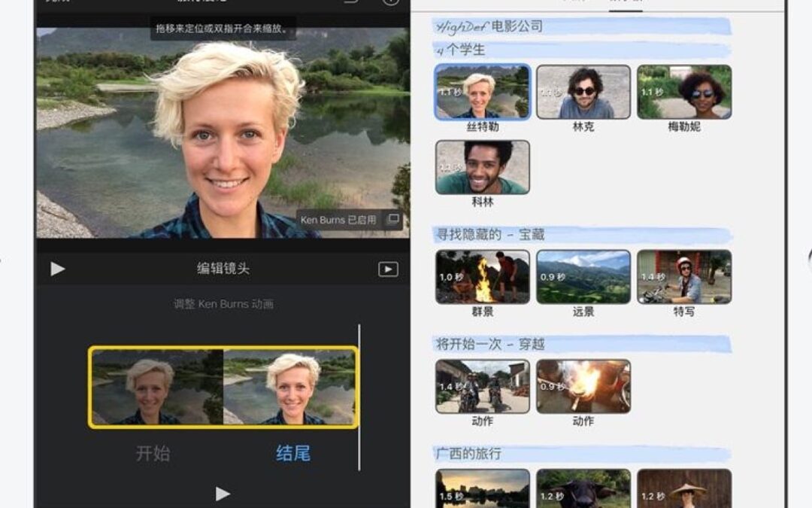The image size is (812, 508).
Task: Open the 特写 motorcycle rider shot
Action: coord(684,277)
